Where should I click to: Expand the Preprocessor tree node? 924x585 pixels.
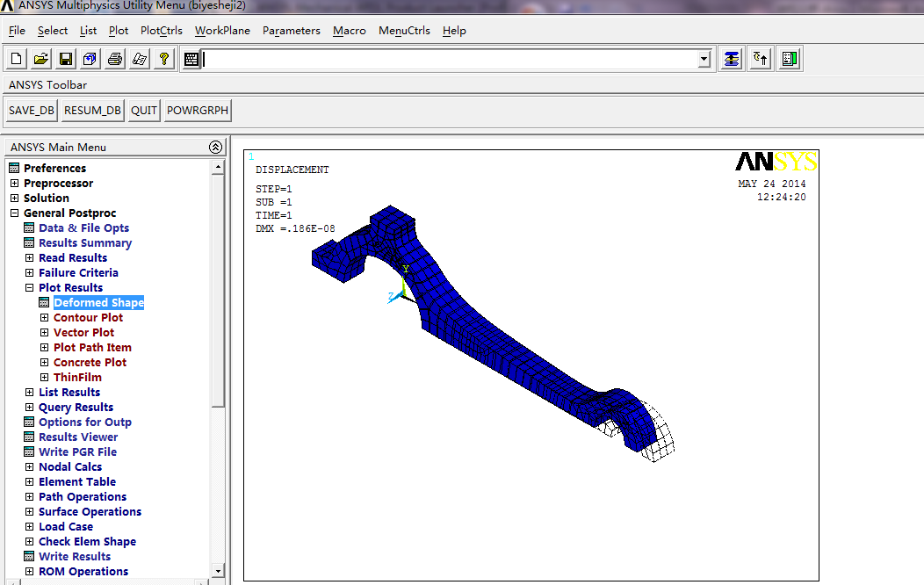[14, 184]
